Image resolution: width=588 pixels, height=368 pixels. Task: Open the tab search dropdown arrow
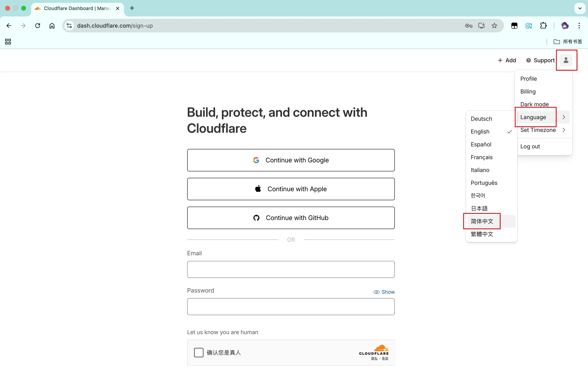click(x=580, y=8)
